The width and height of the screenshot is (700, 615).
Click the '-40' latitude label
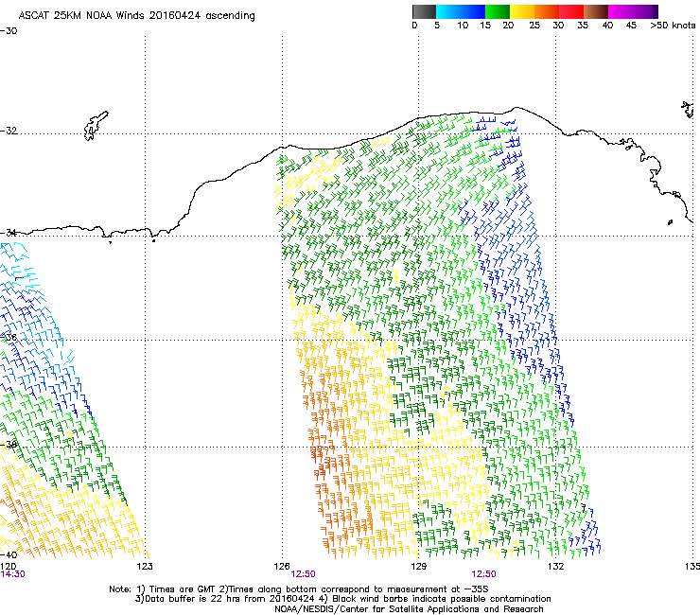pos(9,554)
